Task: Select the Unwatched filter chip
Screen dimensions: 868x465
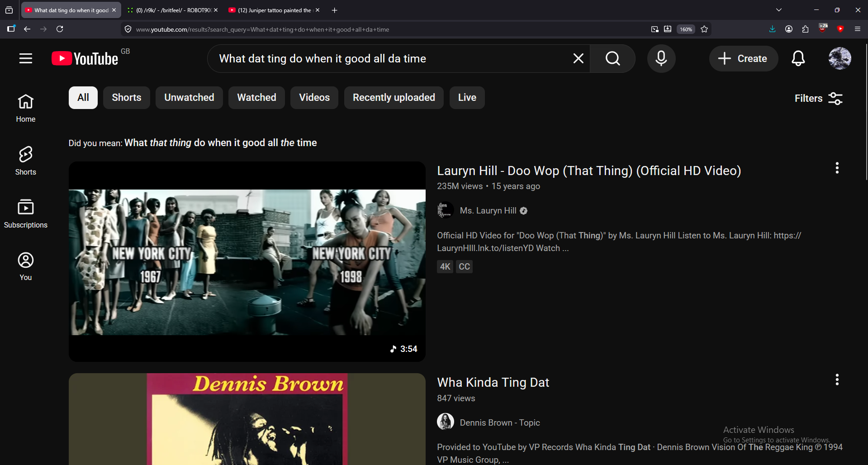Action: [x=189, y=98]
